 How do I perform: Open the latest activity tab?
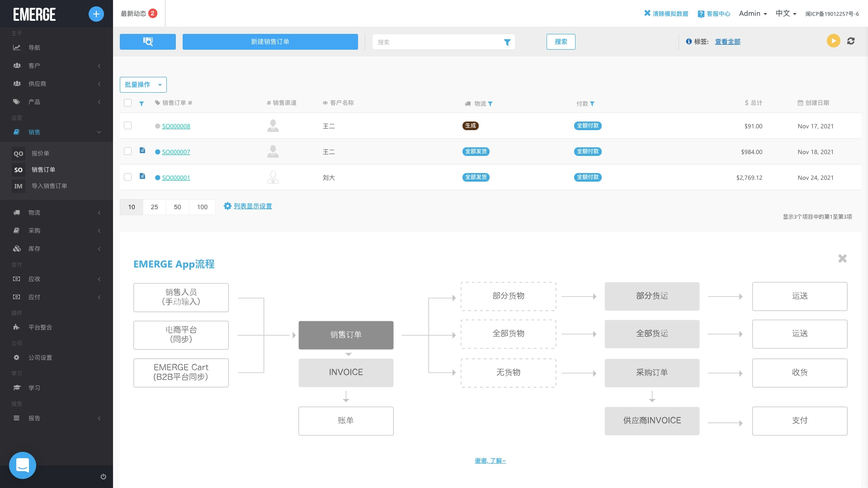click(x=139, y=14)
